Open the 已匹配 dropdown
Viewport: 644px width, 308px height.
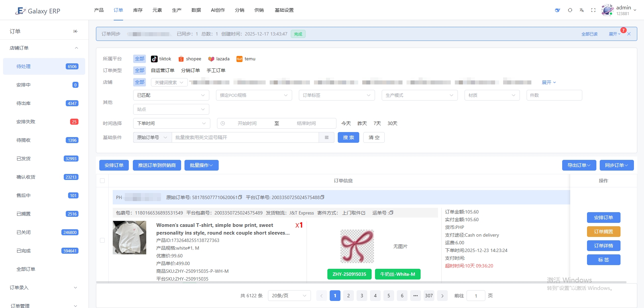point(171,95)
